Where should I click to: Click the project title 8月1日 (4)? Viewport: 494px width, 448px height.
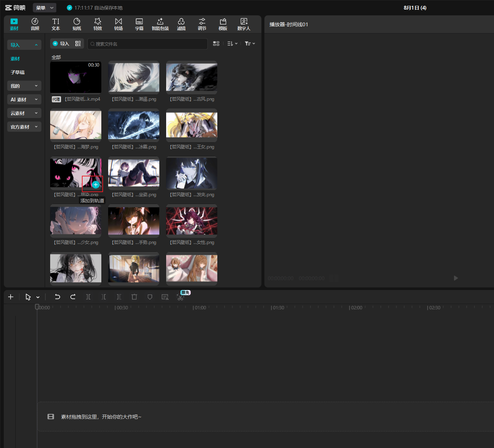click(x=415, y=8)
